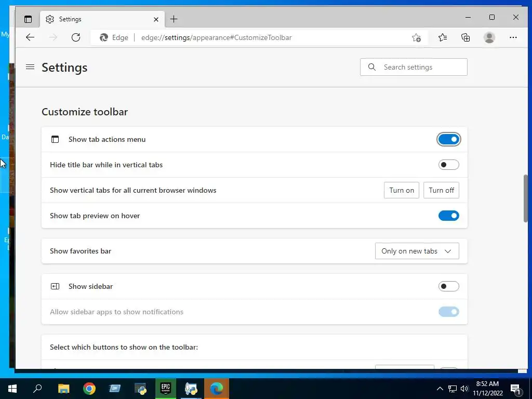The image size is (532, 399).
Task: Toggle Show sidebar switch
Action: (x=448, y=286)
